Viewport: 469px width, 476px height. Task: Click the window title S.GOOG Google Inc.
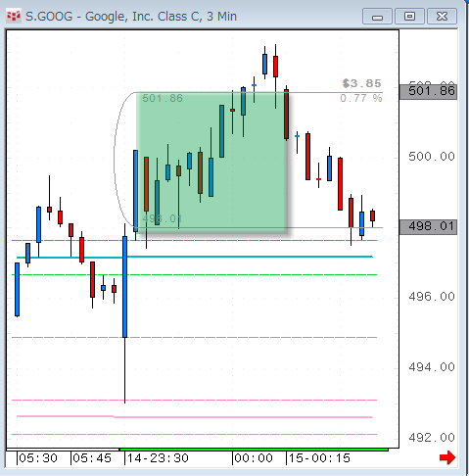[131, 17]
